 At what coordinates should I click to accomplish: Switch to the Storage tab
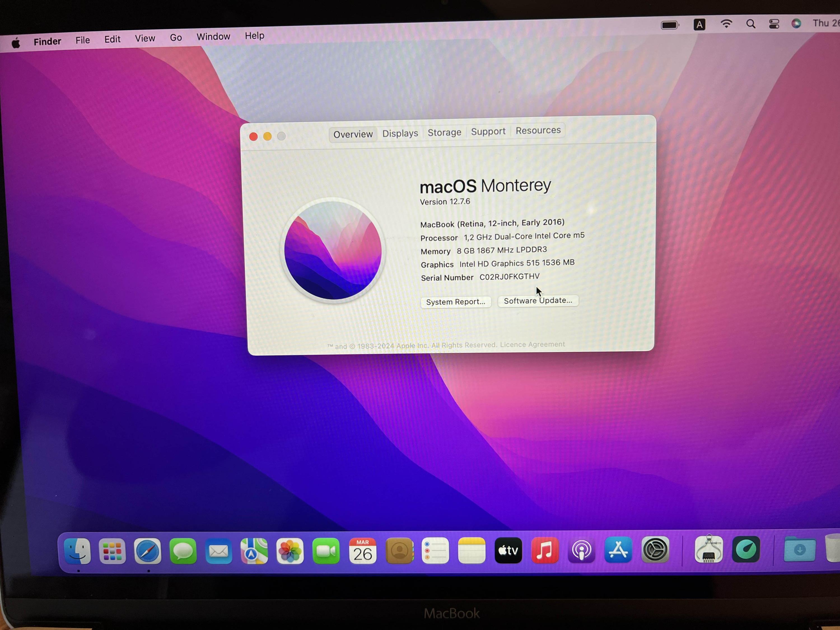445,132
